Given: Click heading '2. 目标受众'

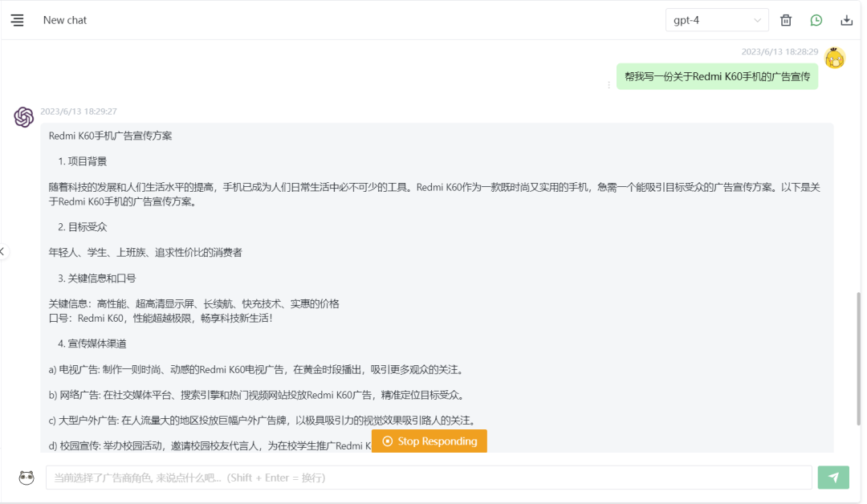Looking at the screenshot, I should [83, 227].
